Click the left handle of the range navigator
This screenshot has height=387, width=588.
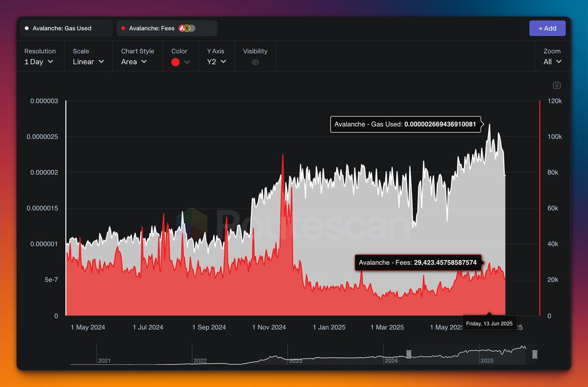(x=409, y=354)
